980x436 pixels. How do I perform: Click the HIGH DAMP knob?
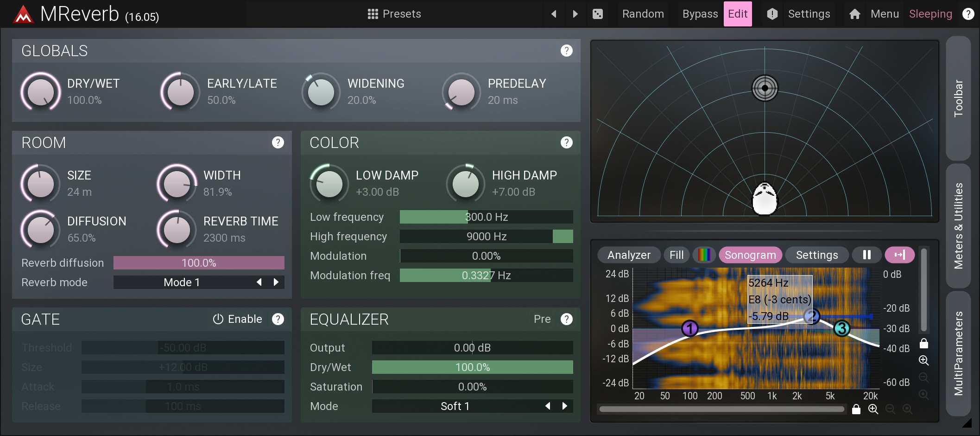coord(466,184)
